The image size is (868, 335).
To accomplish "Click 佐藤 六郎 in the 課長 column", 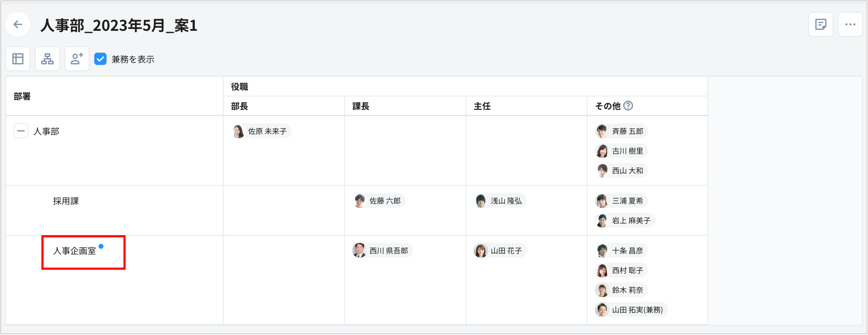I will point(379,201).
